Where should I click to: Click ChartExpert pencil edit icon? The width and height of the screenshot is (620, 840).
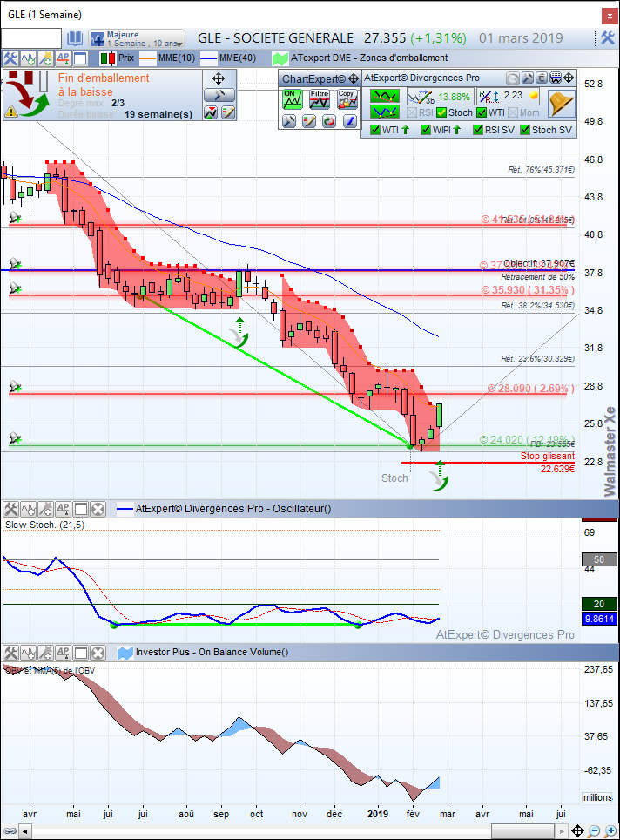309,121
